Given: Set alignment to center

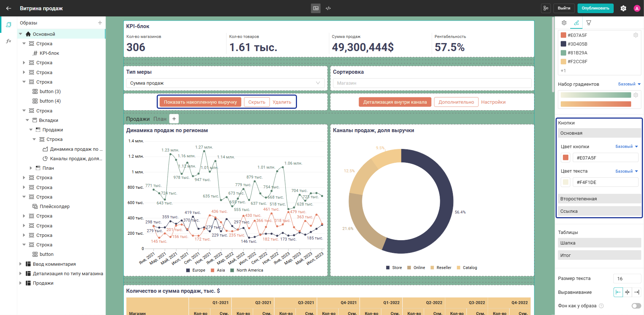Looking at the screenshot, I should pyautogui.click(x=628, y=292).
